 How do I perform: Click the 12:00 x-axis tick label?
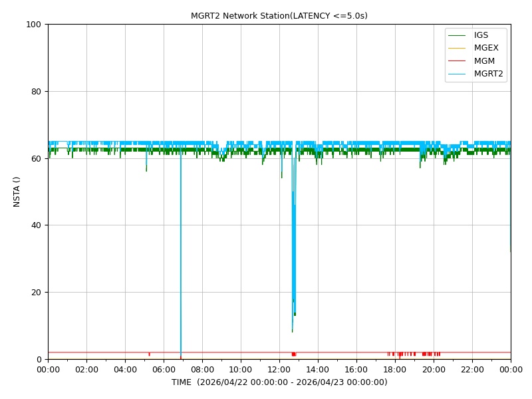[279, 370]
